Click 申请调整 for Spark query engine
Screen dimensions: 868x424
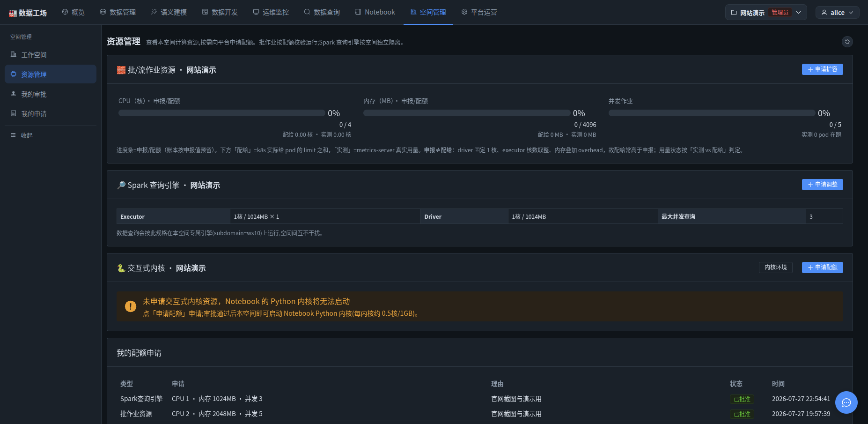(x=822, y=185)
